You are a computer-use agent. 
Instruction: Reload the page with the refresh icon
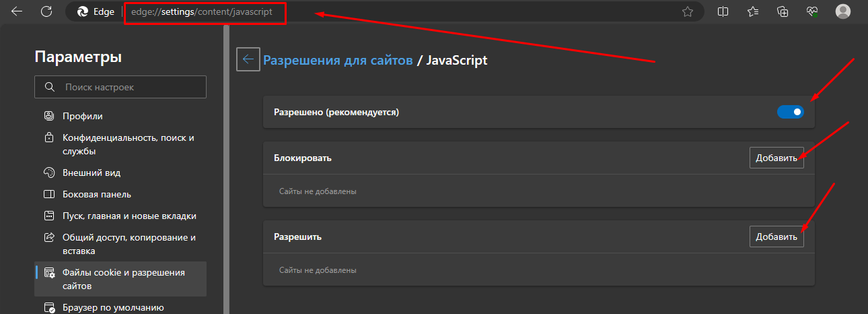[46, 11]
